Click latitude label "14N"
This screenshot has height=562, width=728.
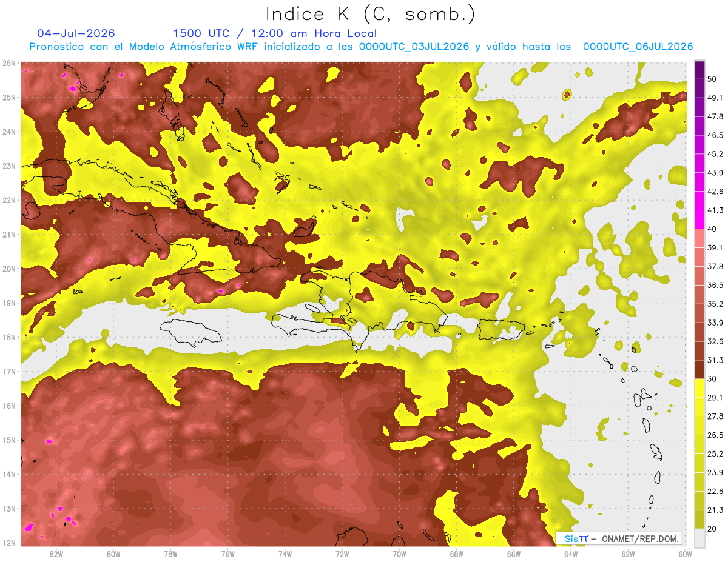coord(9,474)
